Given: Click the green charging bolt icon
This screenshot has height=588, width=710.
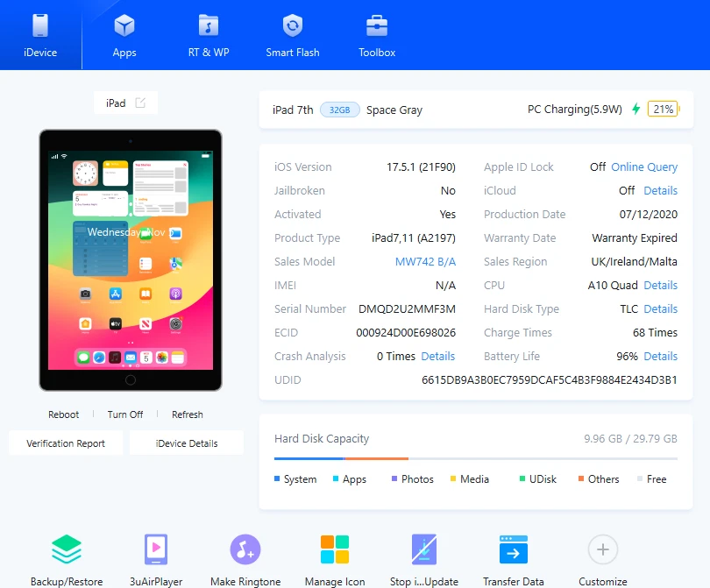Looking at the screenshot, I should [x=636, y=109].
